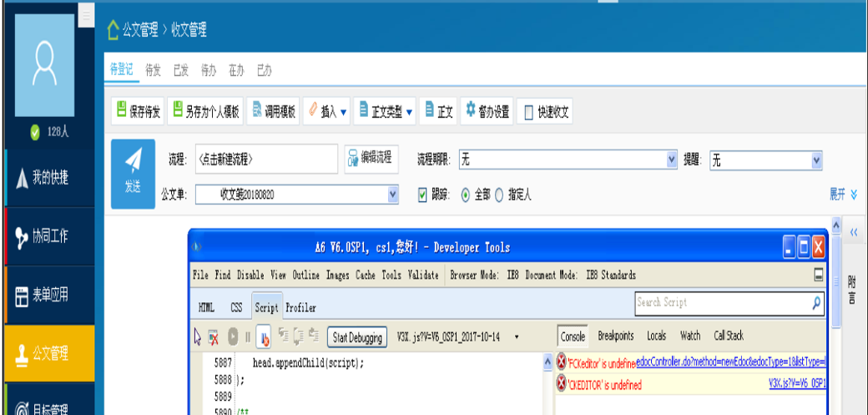The height and width of the screenshot is (415, 868).
Task: Open 我的快捷 in the sidebar
Action: pos(48,178)
